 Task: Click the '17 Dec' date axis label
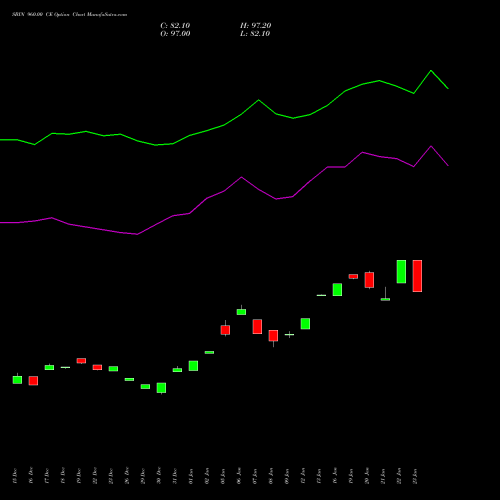tap(47, 476)
